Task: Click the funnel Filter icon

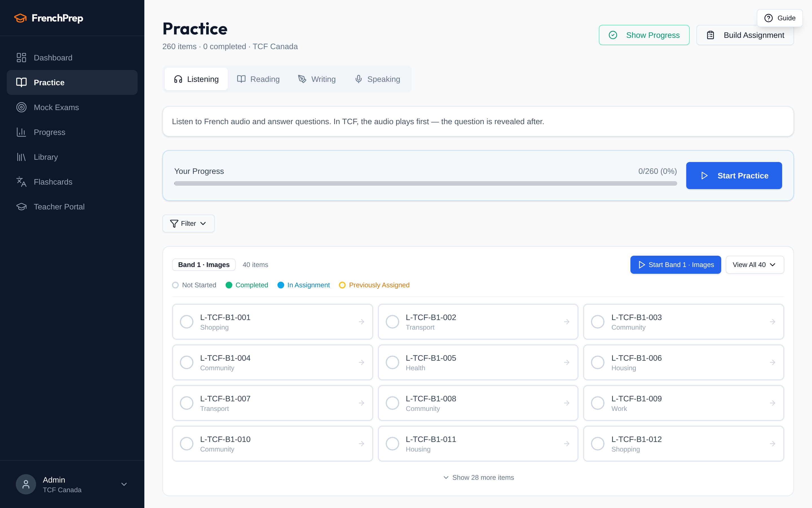Action: (x=174, y=224)
